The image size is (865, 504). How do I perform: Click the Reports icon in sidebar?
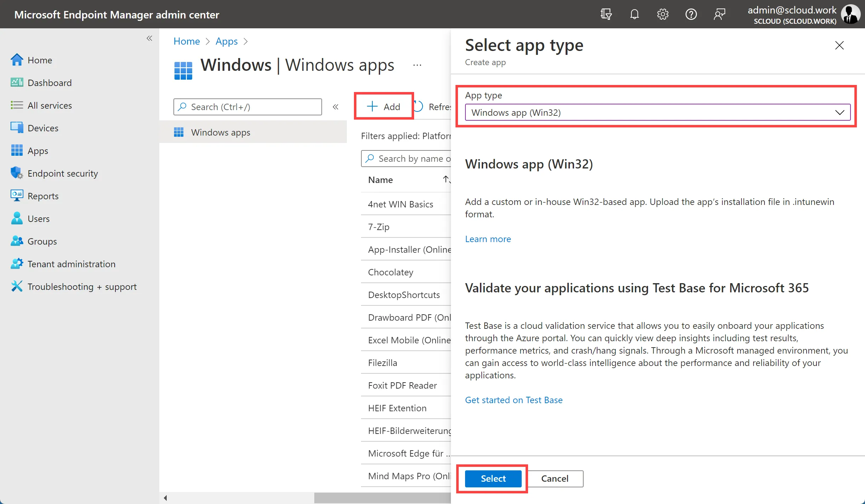(x=17, y=196)
